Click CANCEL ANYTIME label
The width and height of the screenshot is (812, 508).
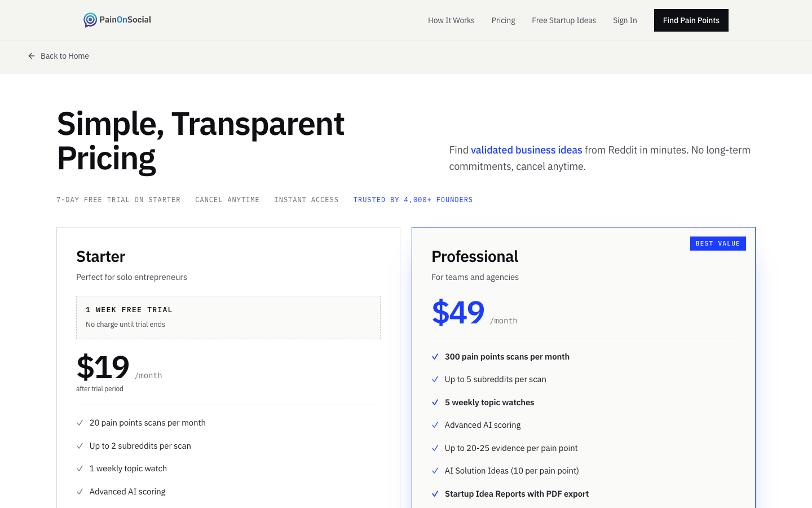(x=227, y=200)
